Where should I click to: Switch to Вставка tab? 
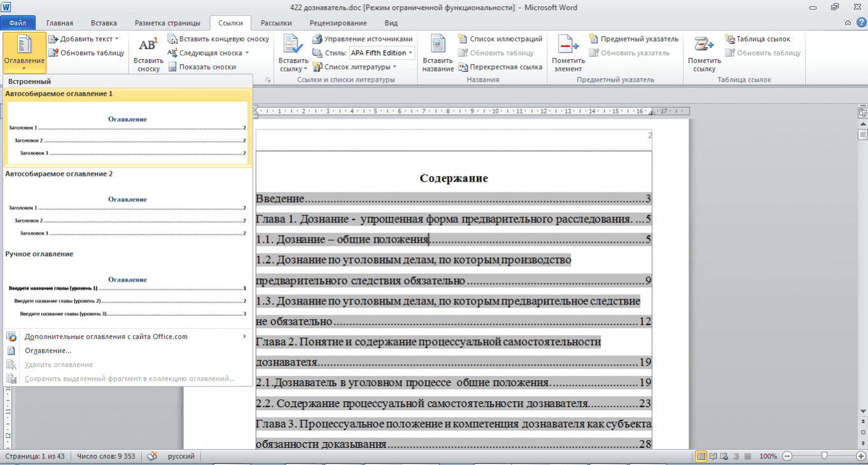104,23
